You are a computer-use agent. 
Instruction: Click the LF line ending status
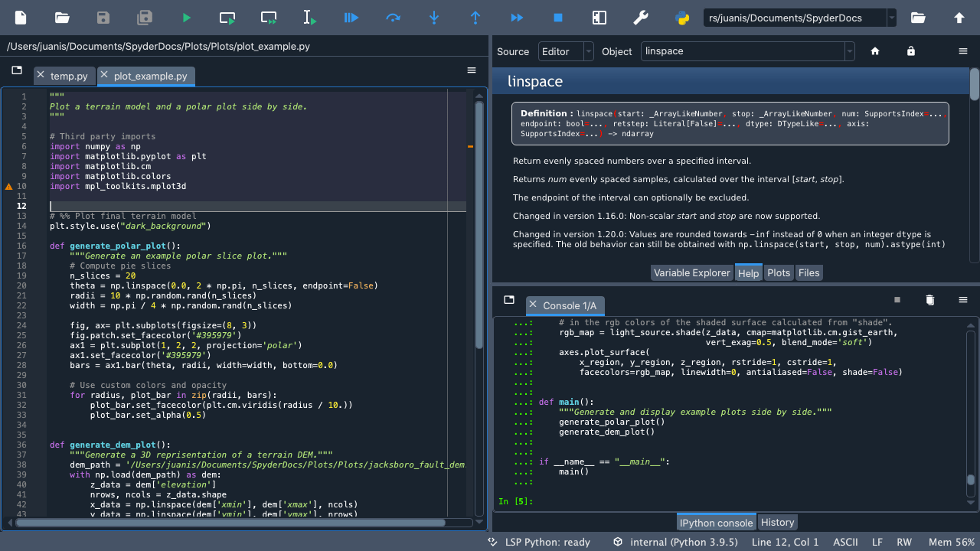(x=877, y=542)
